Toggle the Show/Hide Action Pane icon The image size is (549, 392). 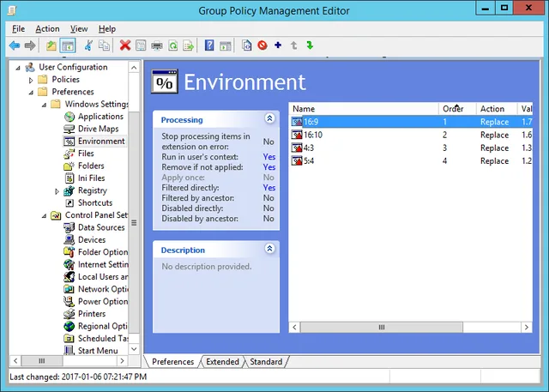(225, 45)
